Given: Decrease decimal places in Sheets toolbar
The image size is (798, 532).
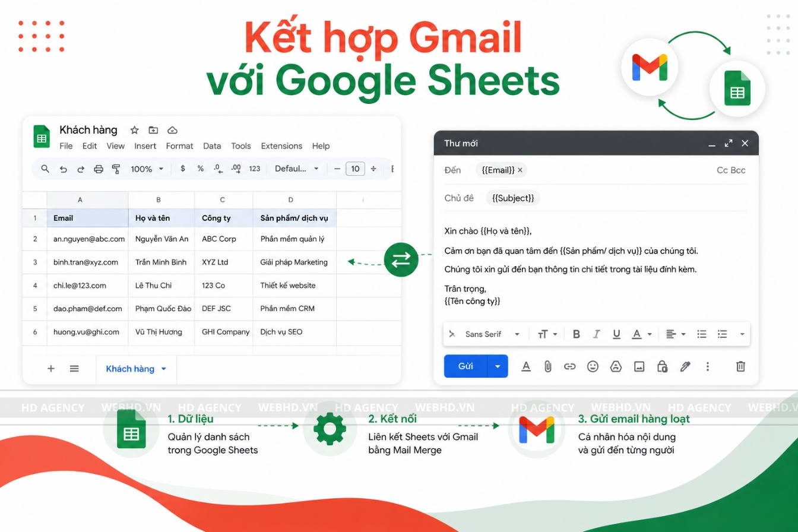Looking at the screenshot, I should click(218, 169).
